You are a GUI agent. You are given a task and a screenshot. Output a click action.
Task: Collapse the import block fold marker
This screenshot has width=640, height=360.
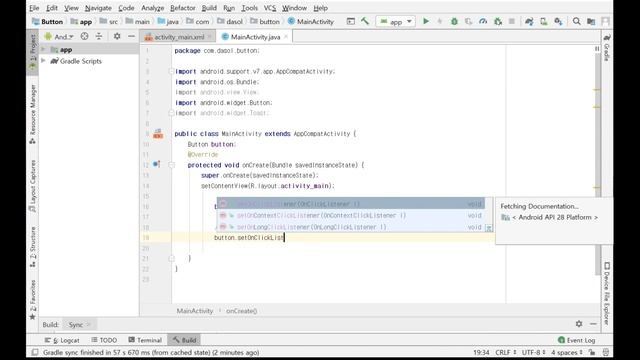pyautogui.click(x=171, y=71)
